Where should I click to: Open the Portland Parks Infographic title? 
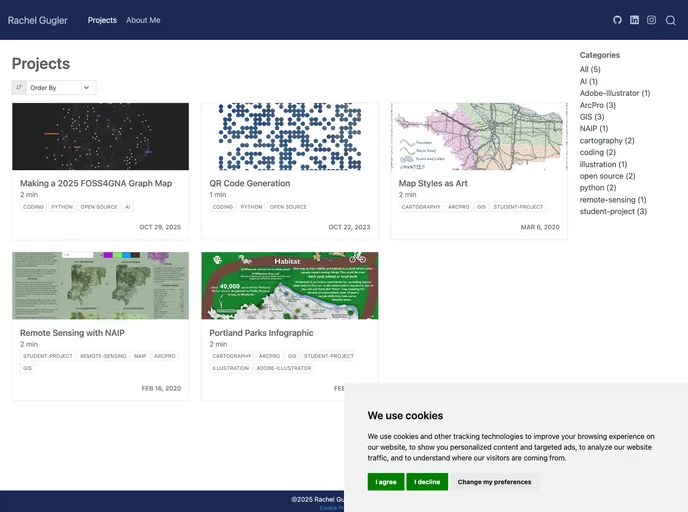point(261,333)
